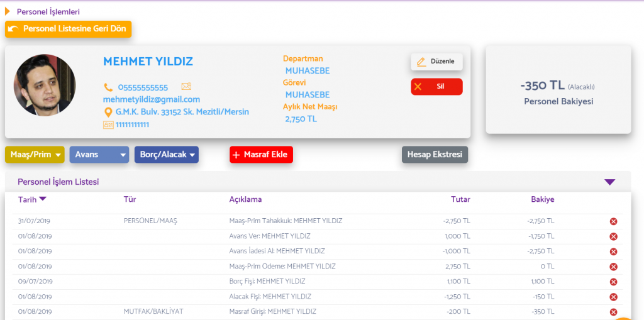Delete the Alacak Fişi entry

click(613, 297)
